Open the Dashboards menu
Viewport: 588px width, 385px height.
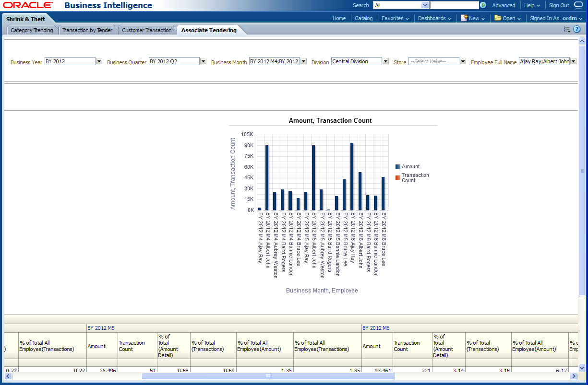tap(434, 18)
